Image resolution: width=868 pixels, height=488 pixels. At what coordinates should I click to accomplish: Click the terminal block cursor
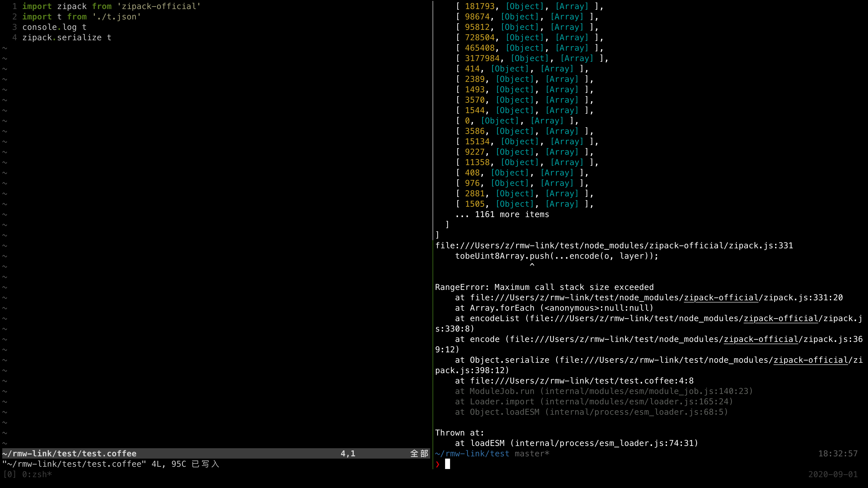click(447, 464)
